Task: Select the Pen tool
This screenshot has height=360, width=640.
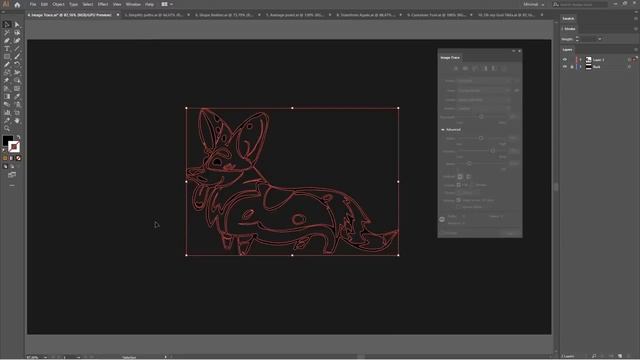Action: (7, 40)
